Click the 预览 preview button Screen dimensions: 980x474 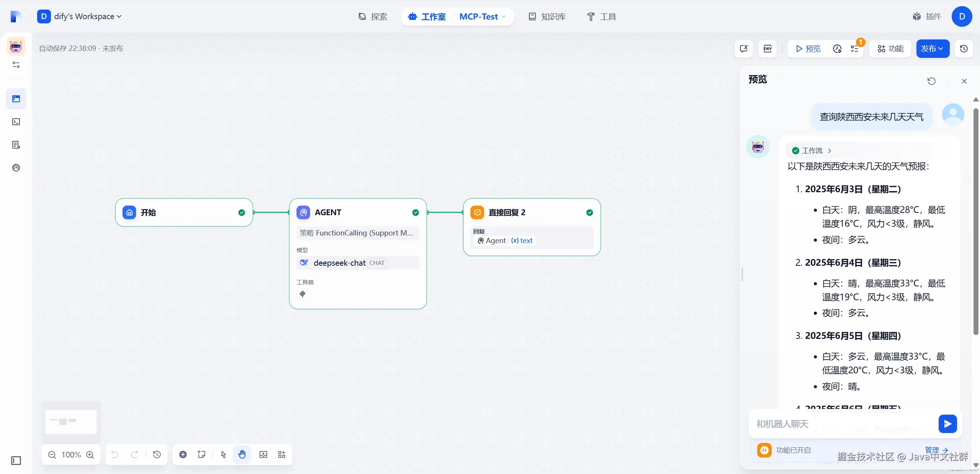coord(808,49)
